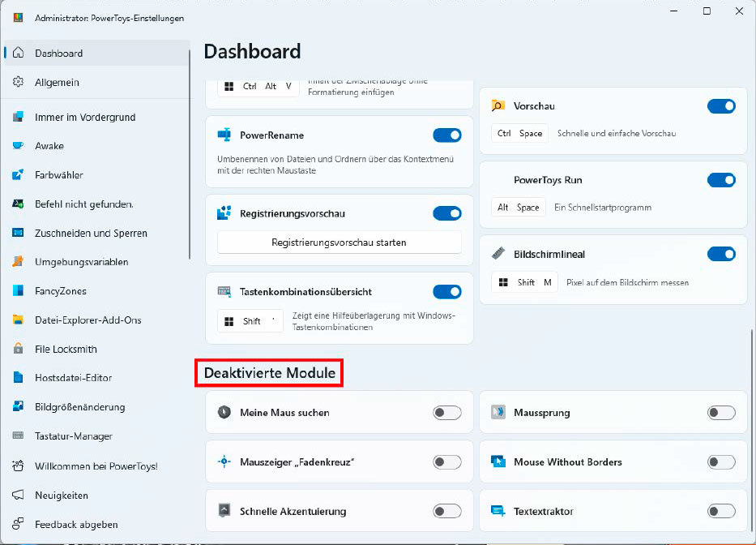This screenshot has height=545, width=756.
Task: Click the Allgemein gear icon
Action: click(x=18, y=82)
